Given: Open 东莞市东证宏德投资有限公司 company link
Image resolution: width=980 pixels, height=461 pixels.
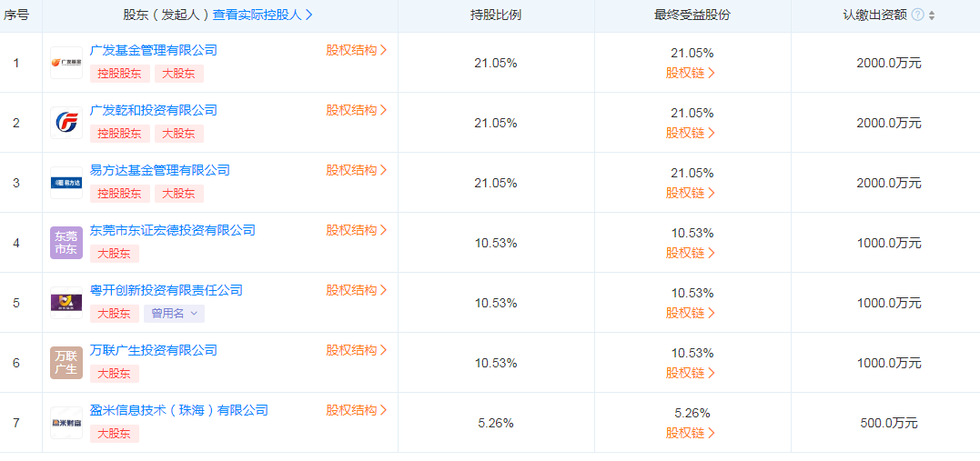Looking at the screenshot, I should click(173, 230).
